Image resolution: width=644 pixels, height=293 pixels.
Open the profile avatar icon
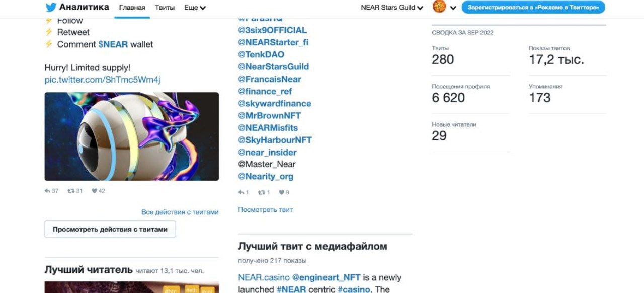(x=439, y=7)
